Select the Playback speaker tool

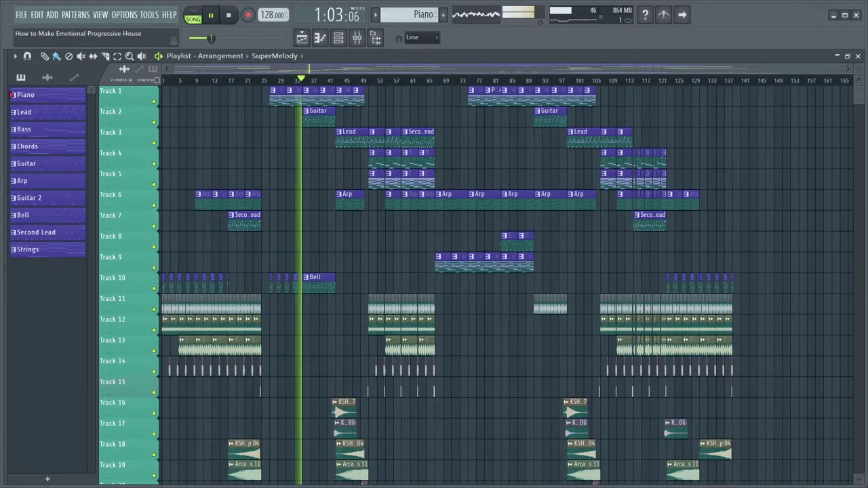click(x=142, y=56)
